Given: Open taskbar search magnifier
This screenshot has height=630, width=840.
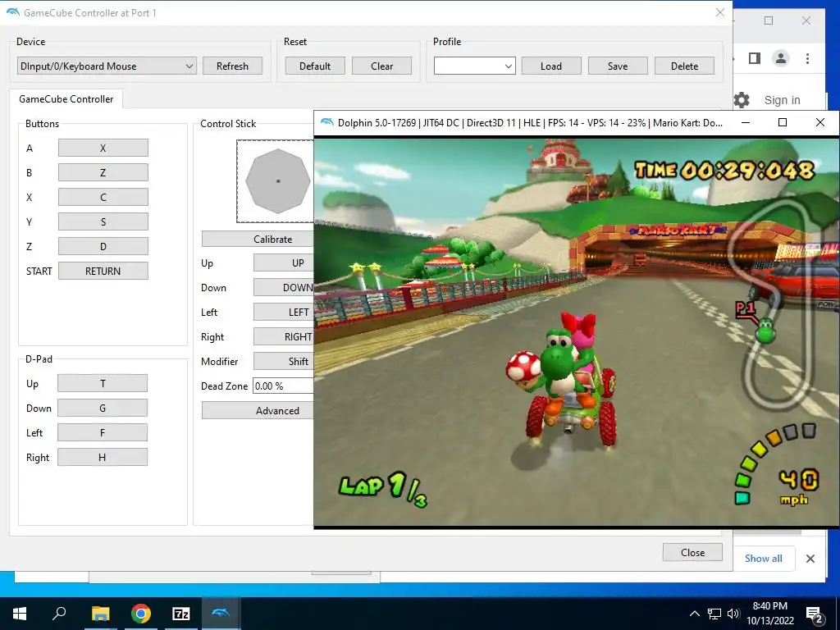Looking at the screenshot, I should tap(59, 614).
